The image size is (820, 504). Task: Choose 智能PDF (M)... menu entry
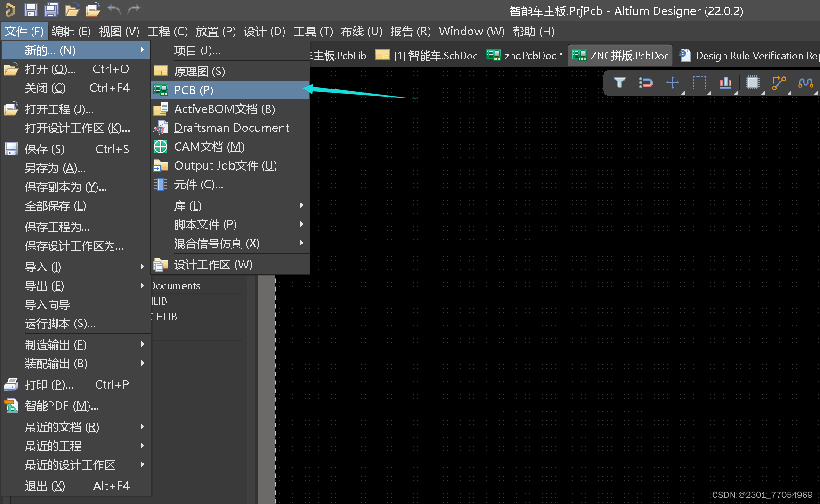point(76,406)
